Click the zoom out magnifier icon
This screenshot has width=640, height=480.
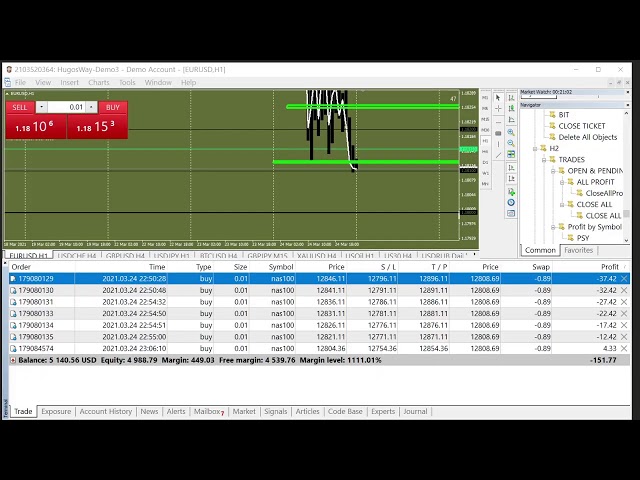pos(511,143)
